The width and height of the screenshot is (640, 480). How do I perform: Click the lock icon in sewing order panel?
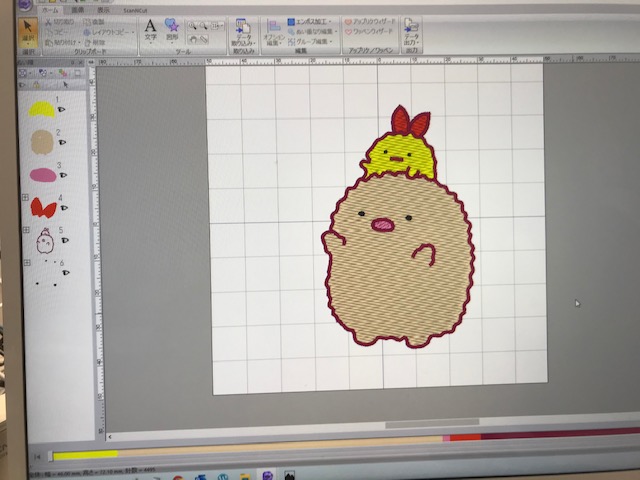pyautogui.click(x=37, y=85)
